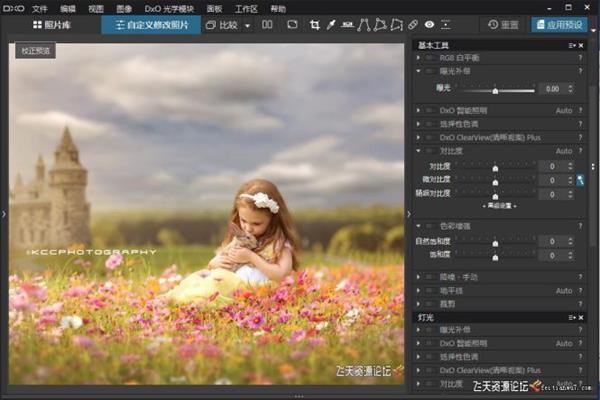Viewport: 600px width, 400px height.
Task: Expand the 裁剪 section
Action: (x=419, y=303)
